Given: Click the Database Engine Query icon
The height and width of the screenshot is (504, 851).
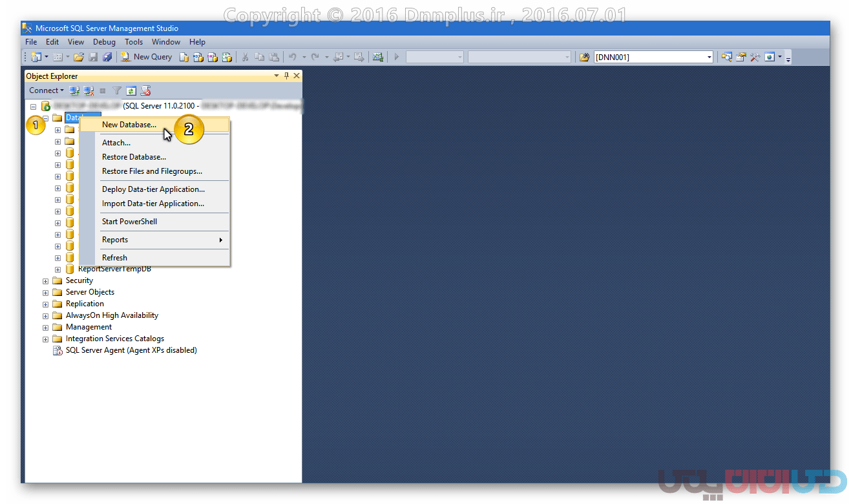Looking at the screenshot, I should [184, 57].
